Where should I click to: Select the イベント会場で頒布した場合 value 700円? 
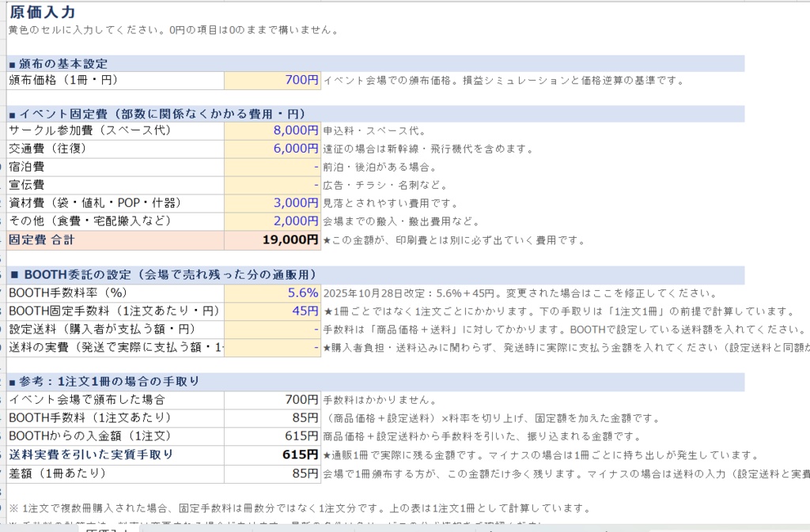[272, 400]
